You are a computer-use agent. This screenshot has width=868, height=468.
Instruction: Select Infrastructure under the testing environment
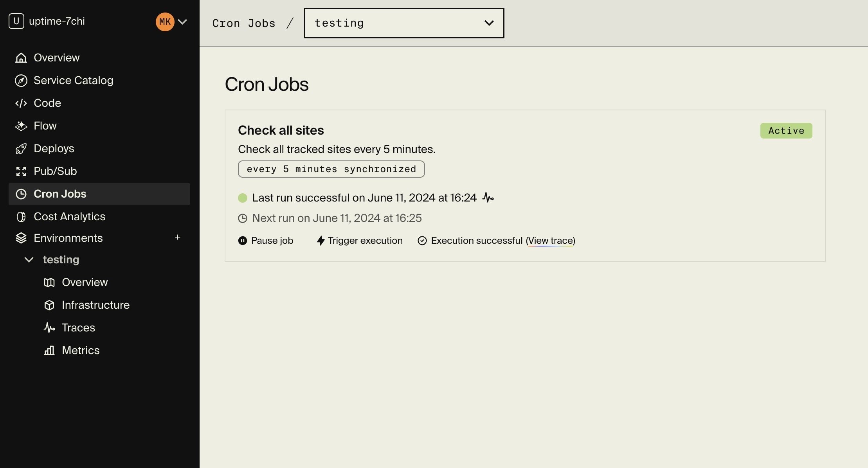point(95,305)
